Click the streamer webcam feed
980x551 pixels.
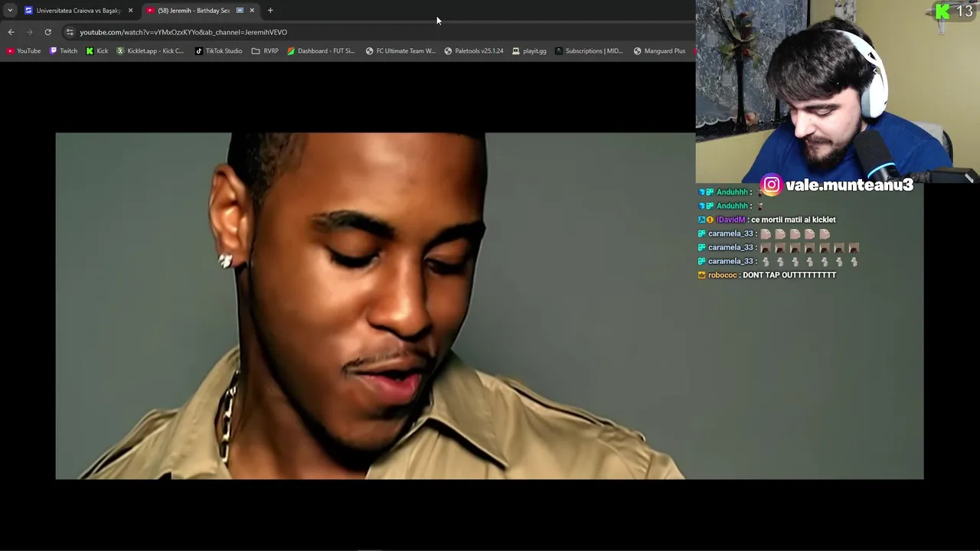[838, 91]
